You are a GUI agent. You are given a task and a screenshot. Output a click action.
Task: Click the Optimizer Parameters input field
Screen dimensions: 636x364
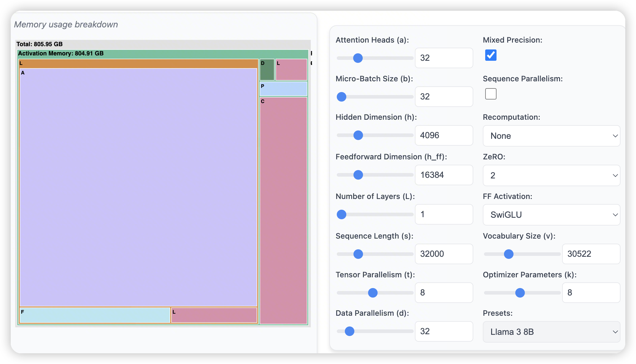pyautogui.click(x=591, y=293)
